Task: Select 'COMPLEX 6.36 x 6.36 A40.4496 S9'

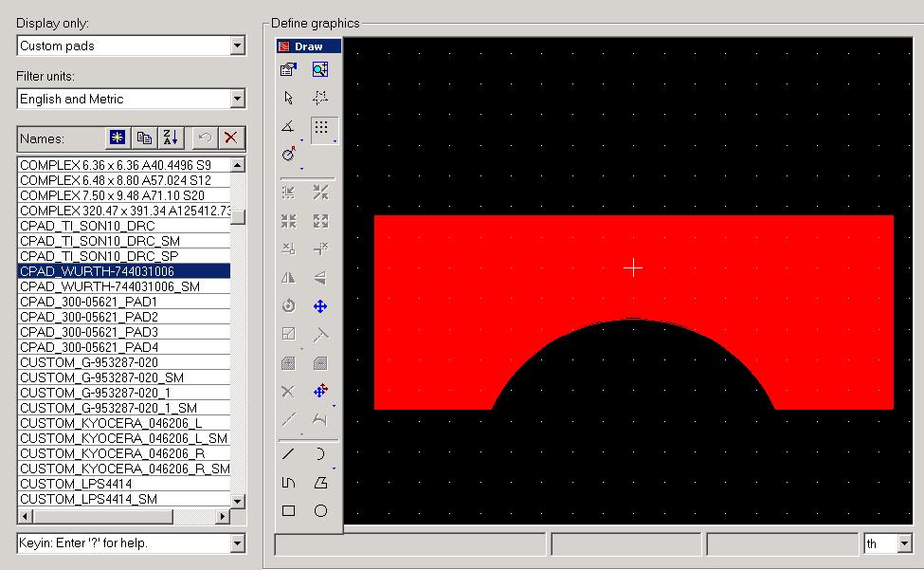Action: pos(124,165)
